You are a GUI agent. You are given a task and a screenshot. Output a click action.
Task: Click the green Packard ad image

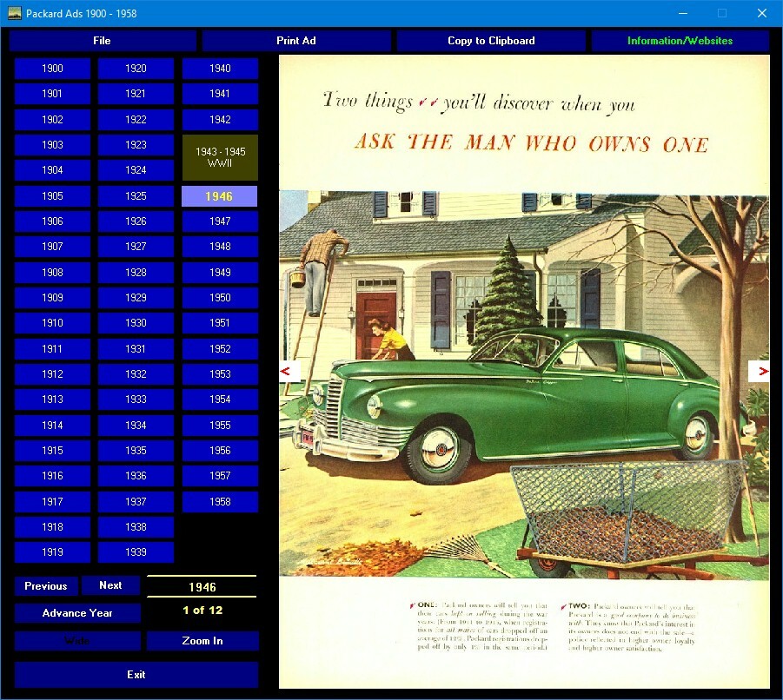click(524, 372)
